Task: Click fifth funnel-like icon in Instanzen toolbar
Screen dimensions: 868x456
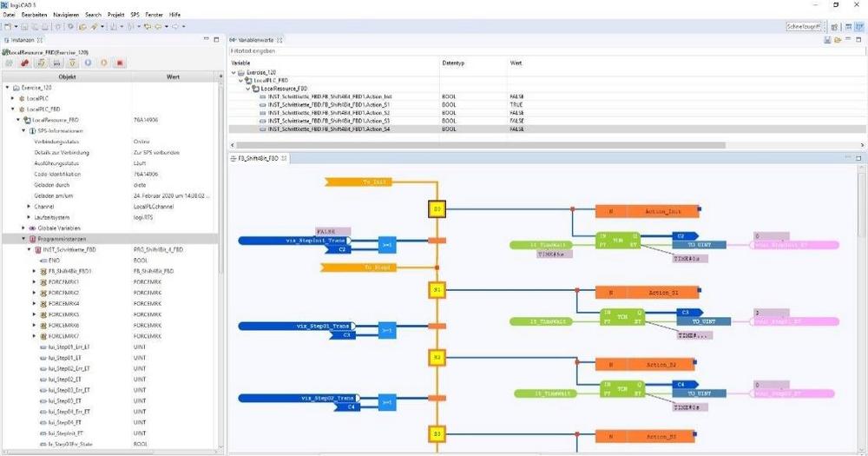Action: tap(72, 63)
